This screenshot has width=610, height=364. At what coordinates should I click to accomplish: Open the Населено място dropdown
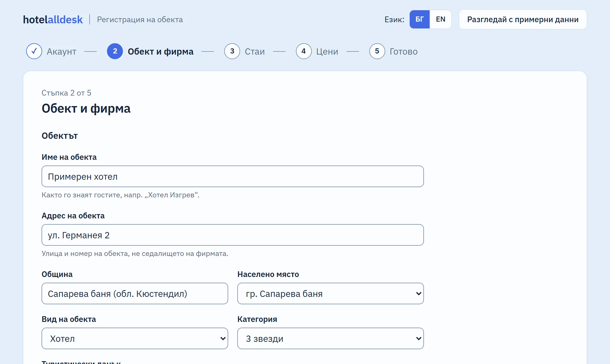331,293
